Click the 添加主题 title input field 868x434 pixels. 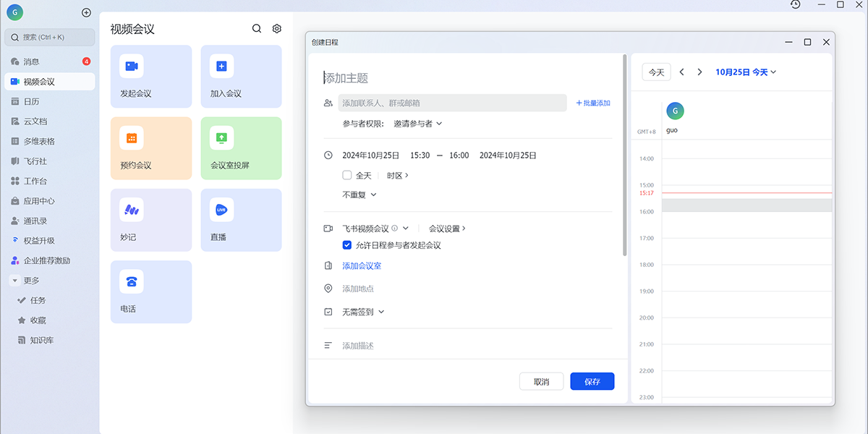click(x=463, y=78)
